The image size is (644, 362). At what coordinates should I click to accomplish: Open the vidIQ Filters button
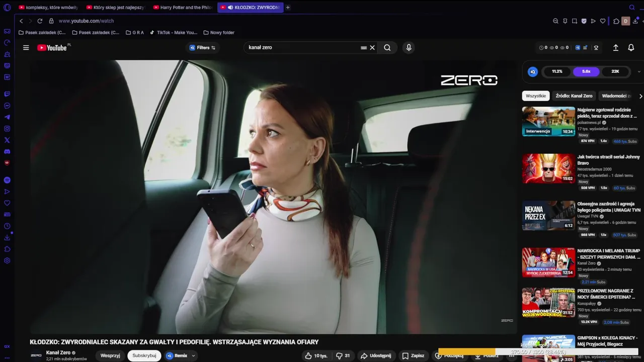tap(202, 48)
